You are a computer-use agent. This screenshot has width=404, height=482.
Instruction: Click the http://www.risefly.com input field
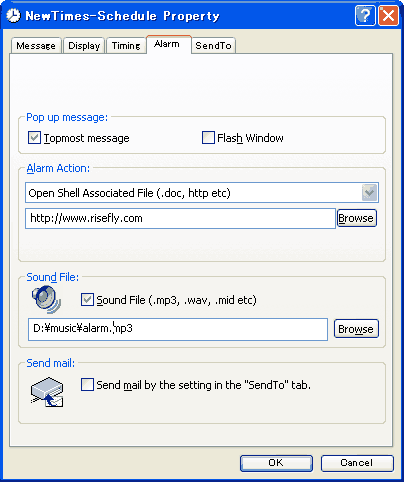(x=180, y=218)
